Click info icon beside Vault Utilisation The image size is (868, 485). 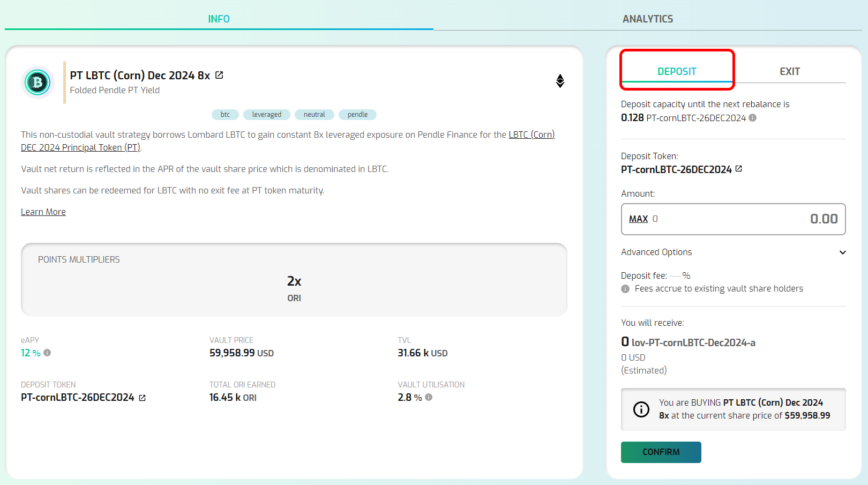[x=429, y=397]
